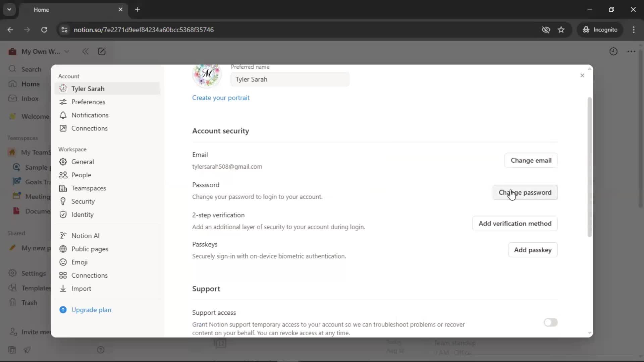Click Templates icon in sidebar

click(x=12, y=288)
